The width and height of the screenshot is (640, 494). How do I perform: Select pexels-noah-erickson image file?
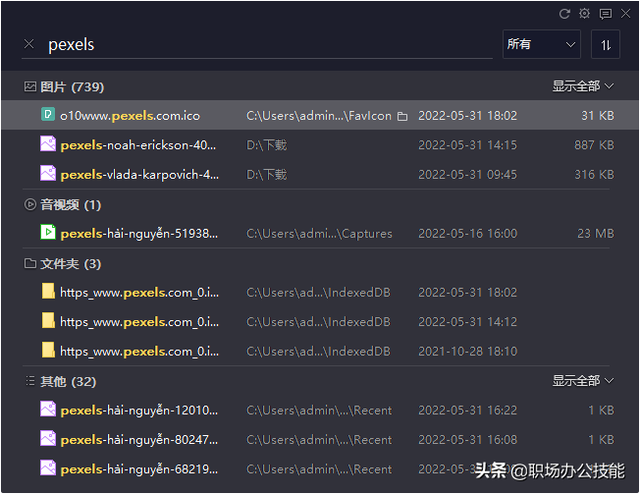320,145
